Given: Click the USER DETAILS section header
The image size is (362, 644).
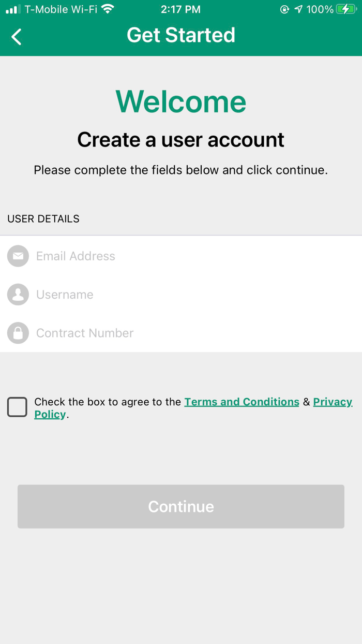Looking at the screenshot, I should (x=43, y=219).
